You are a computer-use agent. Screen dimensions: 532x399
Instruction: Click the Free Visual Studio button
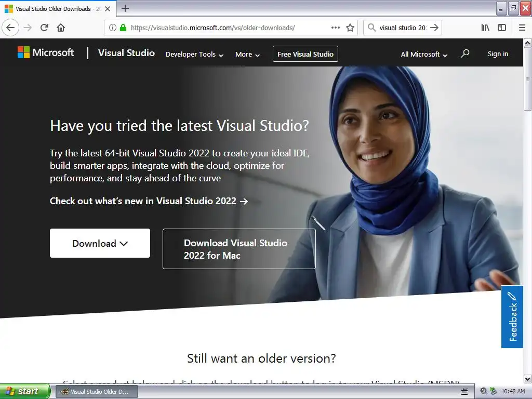tap(305, 54)
